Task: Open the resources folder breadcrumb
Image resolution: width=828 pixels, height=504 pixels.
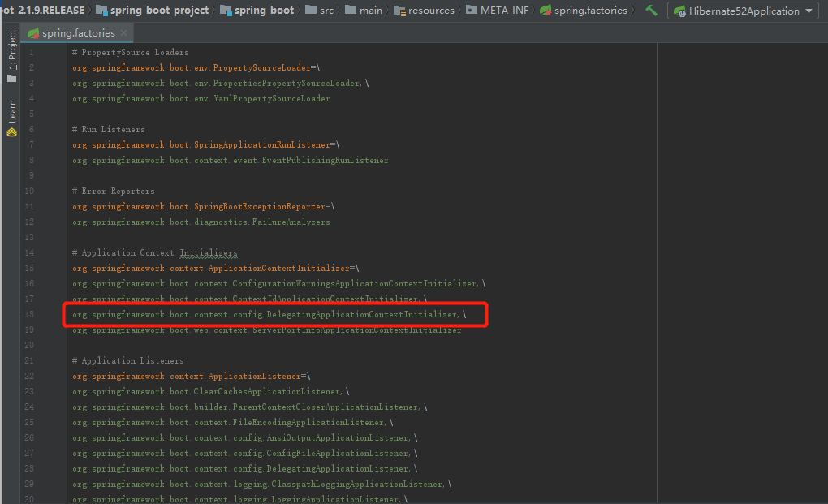Action: tap(424, 10)
